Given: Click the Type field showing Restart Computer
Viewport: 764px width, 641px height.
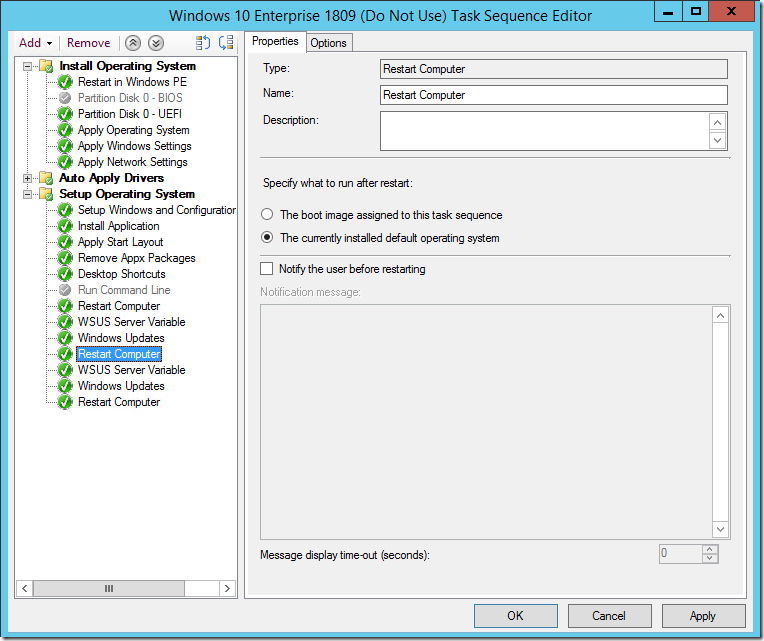Looking at the screenshot, I should point(554,69).
